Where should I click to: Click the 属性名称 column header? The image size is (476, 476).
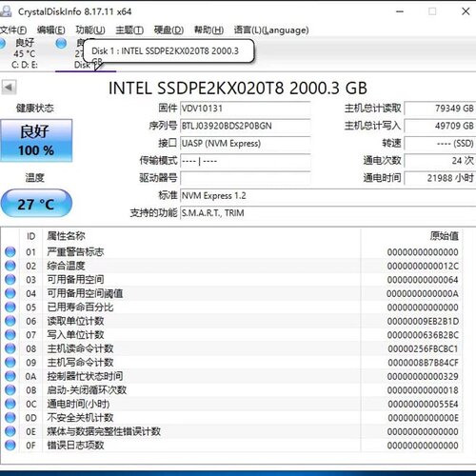click(x=66, y=236)
